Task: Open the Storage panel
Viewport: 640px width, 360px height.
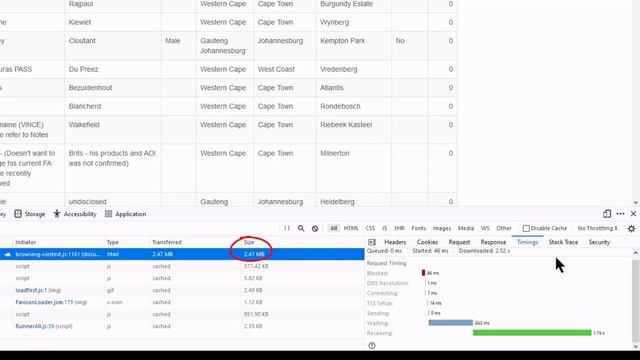Action: [x=30, y=214]
